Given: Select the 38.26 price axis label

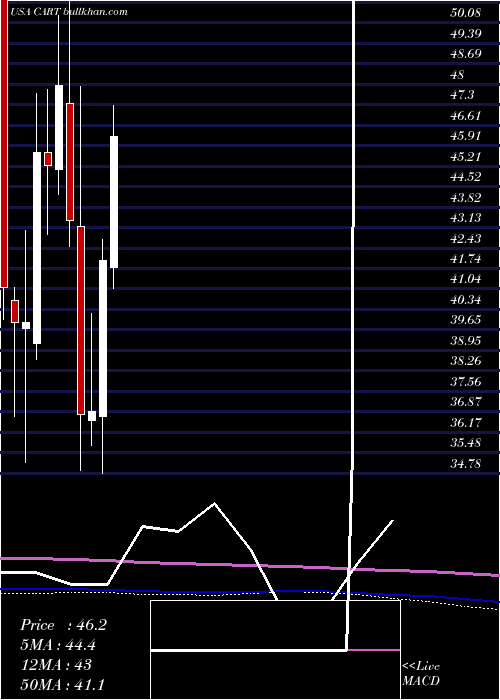Looking at the screenshot, I should click(466, 361).
